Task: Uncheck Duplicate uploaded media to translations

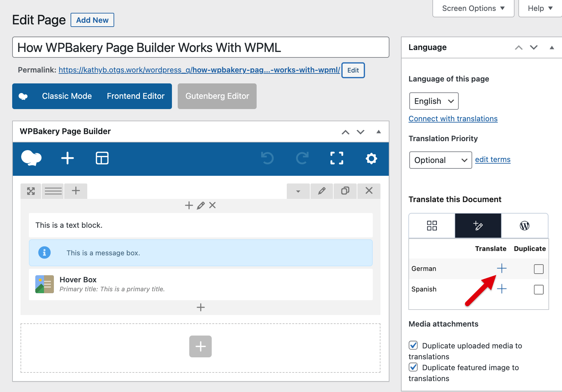Action: click(413, 345)
